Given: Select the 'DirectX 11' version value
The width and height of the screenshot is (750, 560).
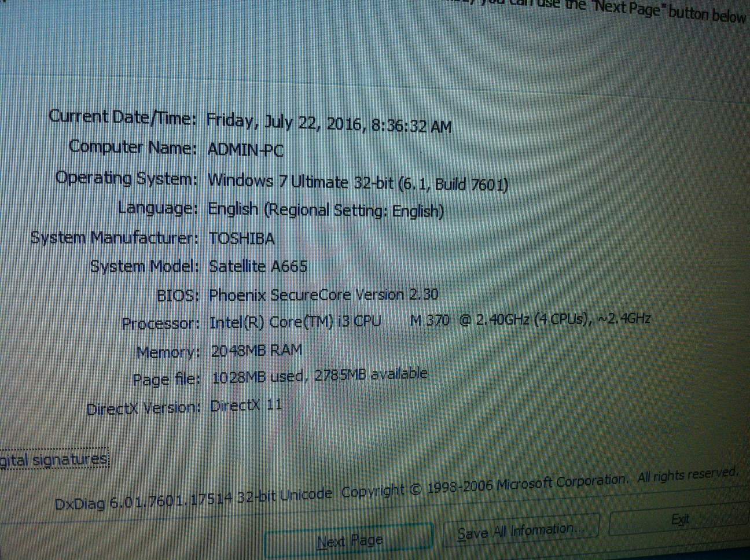Looking at the screenshot, I should pos(247,405).
